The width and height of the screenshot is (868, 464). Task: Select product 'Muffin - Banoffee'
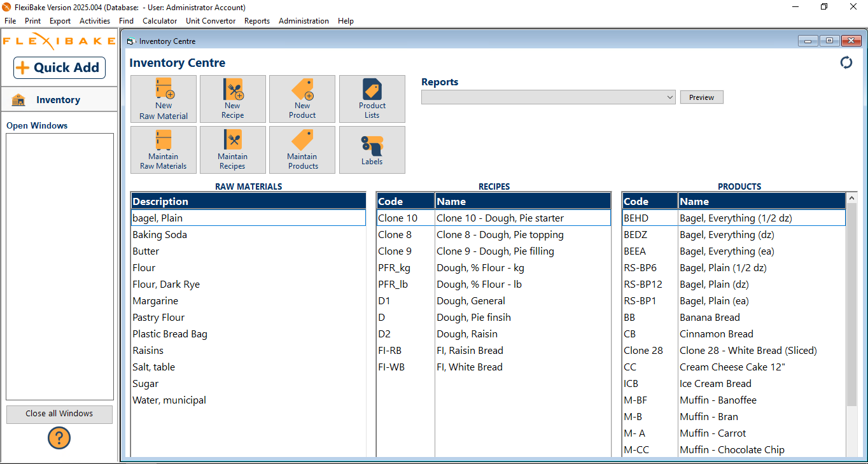click(x=734, y=400)
